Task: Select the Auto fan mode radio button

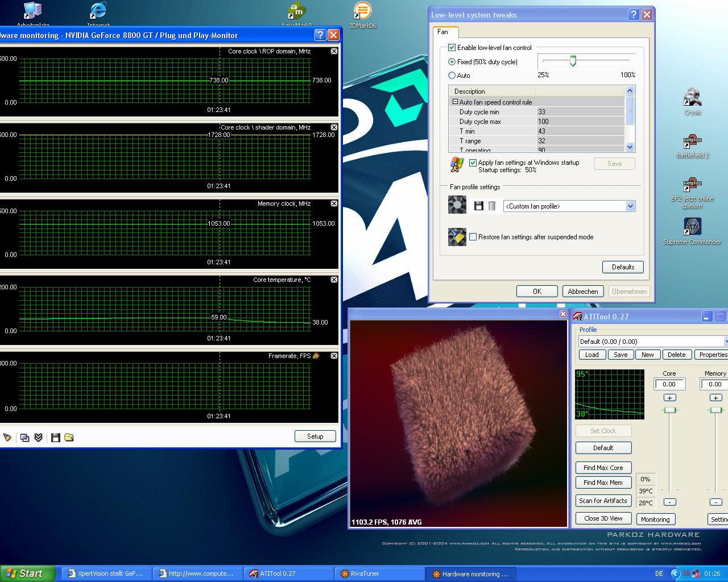Action: pyautogui.click(x=452, y=75)
